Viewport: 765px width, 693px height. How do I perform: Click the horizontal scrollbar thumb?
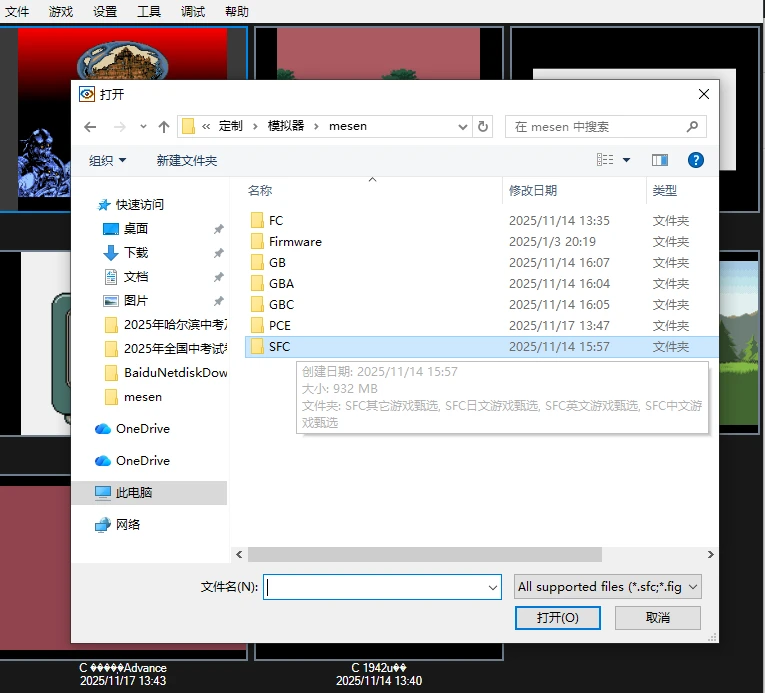425,554
